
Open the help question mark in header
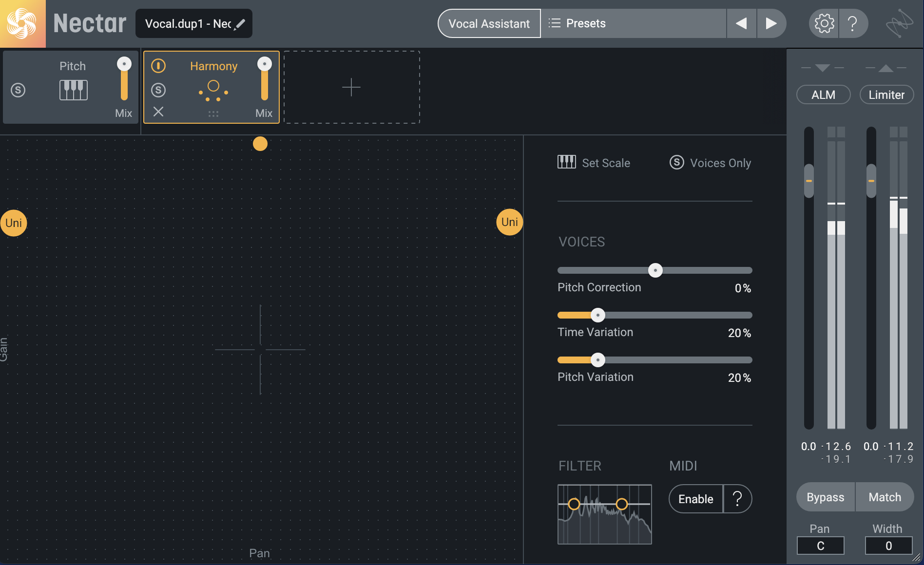853,23
